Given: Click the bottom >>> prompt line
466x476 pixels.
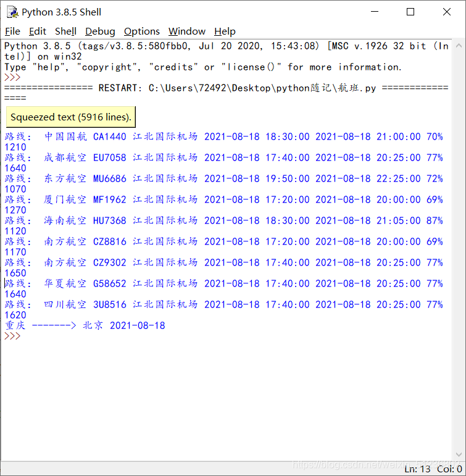Looking at the screenshot, I should [12, 336].
